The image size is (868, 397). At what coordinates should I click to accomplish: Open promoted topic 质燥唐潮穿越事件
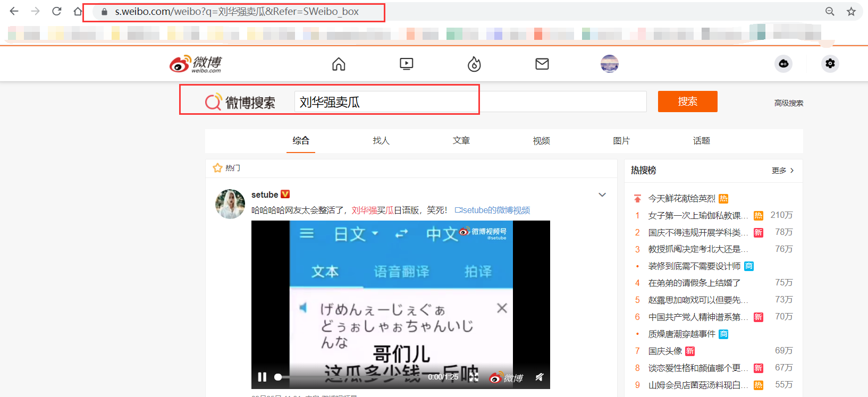681,334
